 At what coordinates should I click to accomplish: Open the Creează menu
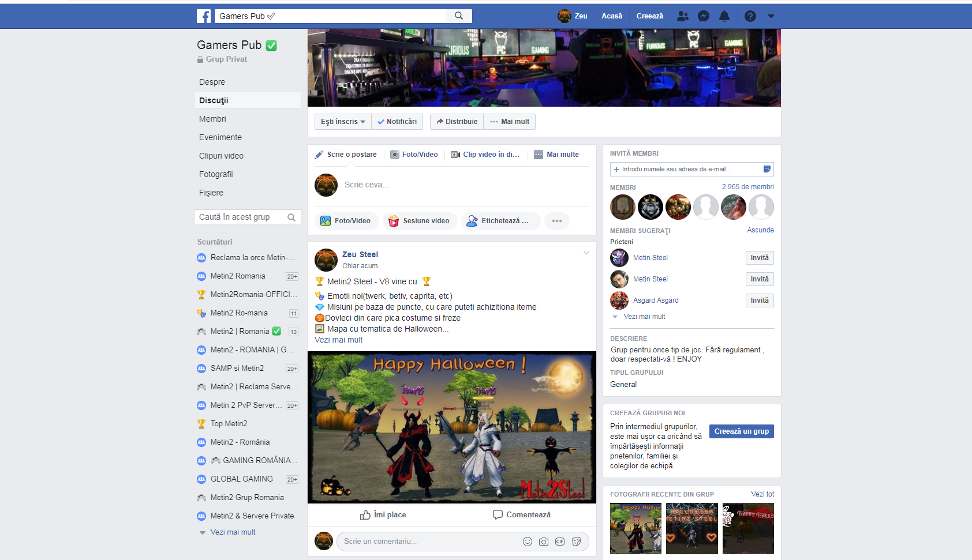point(650,16)
